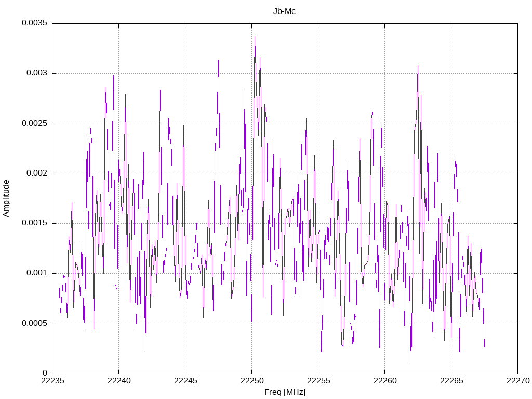This screenshot has height=399, width=532.
Task: Click x-axis tick label 22265
Action: coord(451,381)
